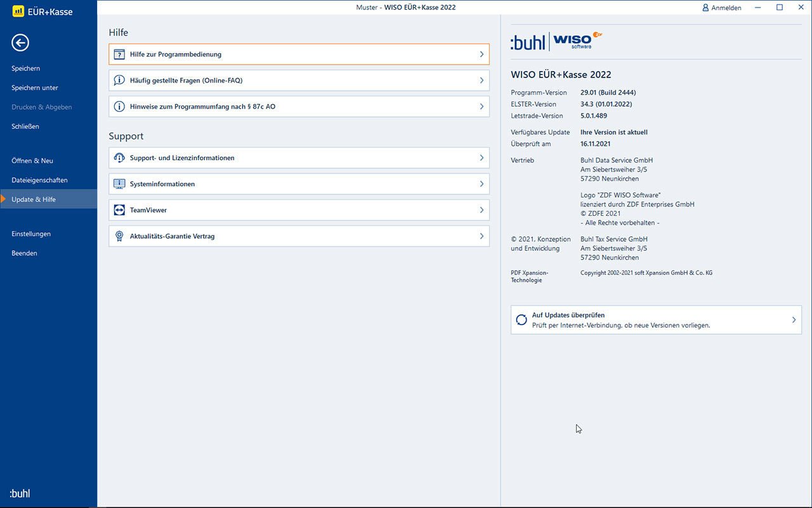Open Hinweise zum Programmumfang nach § 87c AO

pyautogui.click(x=299, y=107)
